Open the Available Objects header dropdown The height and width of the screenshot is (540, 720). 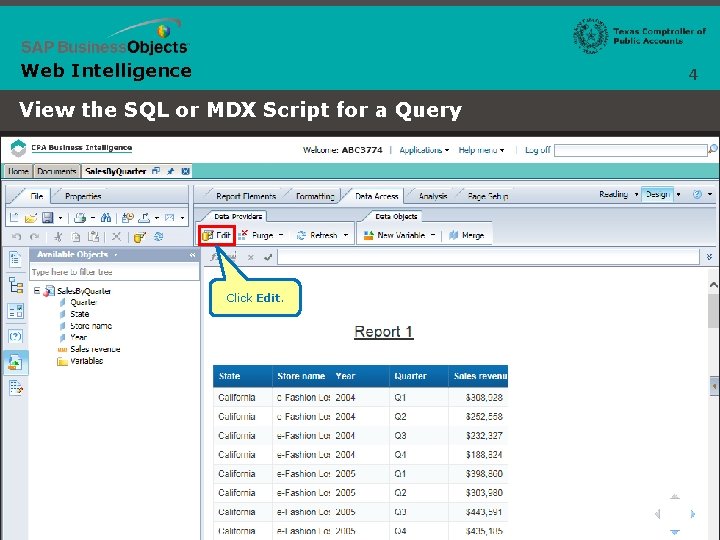click(116, 255)
